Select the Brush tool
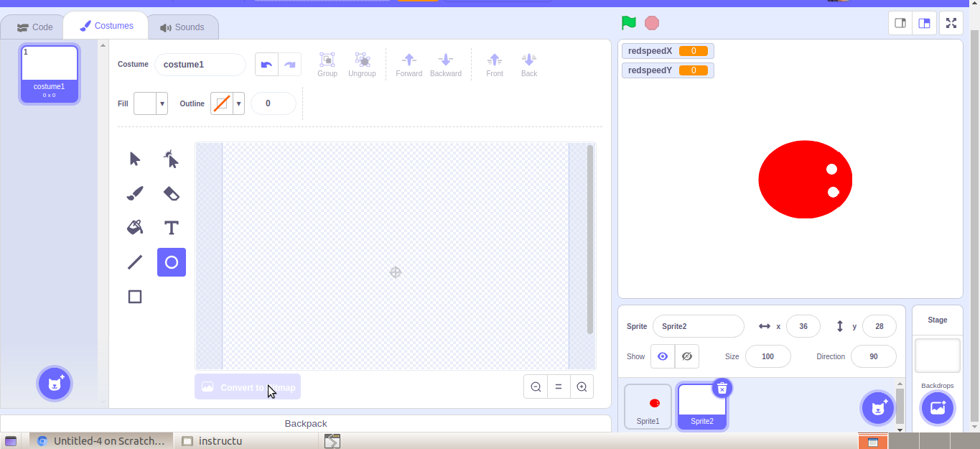Screen dimensions: 980x449 click(134, 193)
